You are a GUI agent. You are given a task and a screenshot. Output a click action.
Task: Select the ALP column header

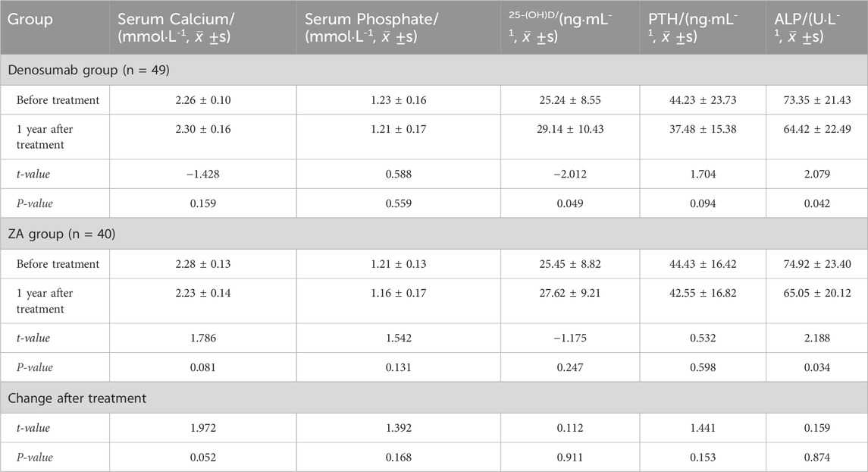pyautogui.click(x=805, y=28)
